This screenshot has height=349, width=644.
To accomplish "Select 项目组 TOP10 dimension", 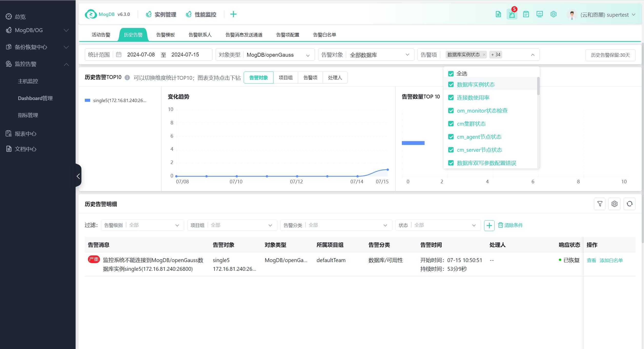I will coord(285,78).
